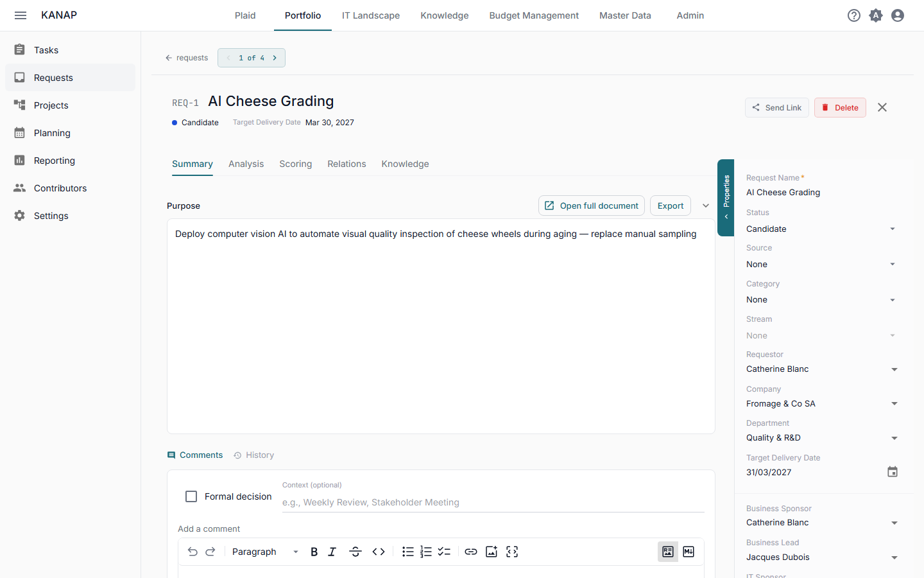This screenshot has height=578, width=924.
Task: Click the Send Link button
Action: coord(777,108)
